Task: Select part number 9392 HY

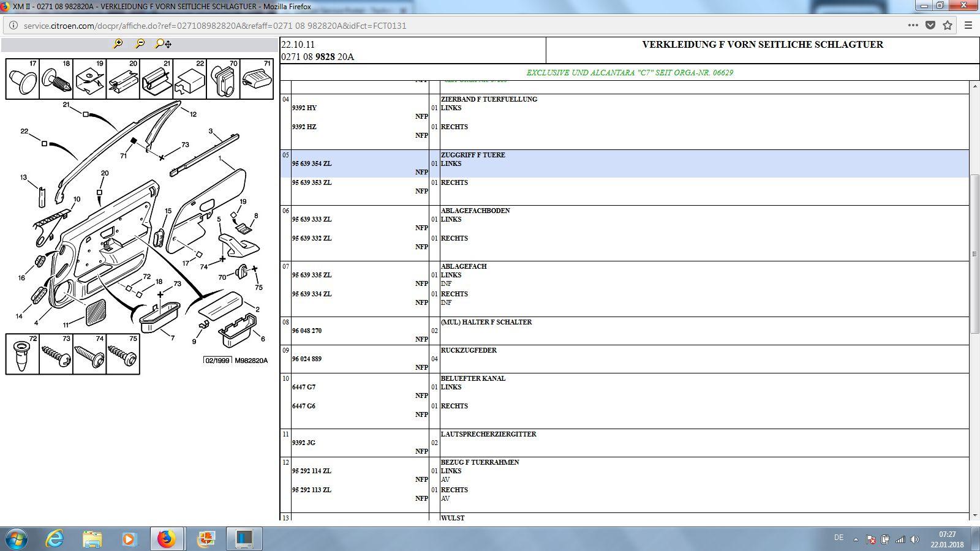Action: tap(304, 108)
